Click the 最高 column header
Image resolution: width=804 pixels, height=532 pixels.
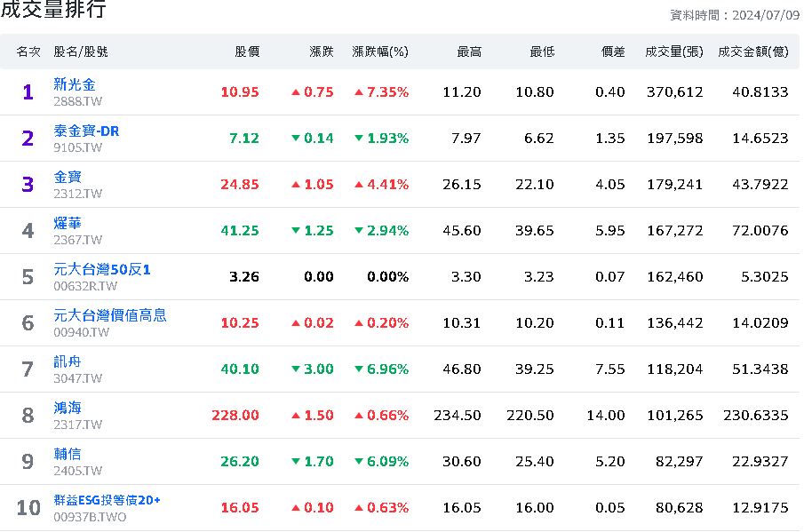(469, 52)
